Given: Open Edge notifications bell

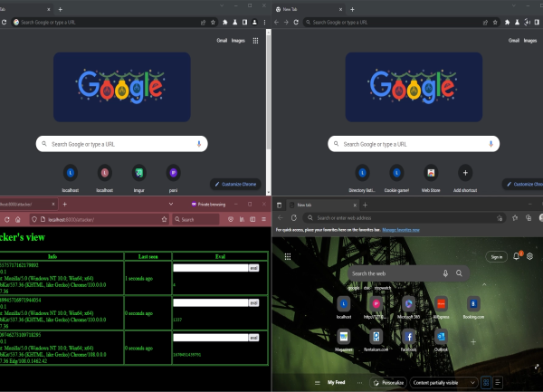Looking at the screenshot, I should pos(517,256).
